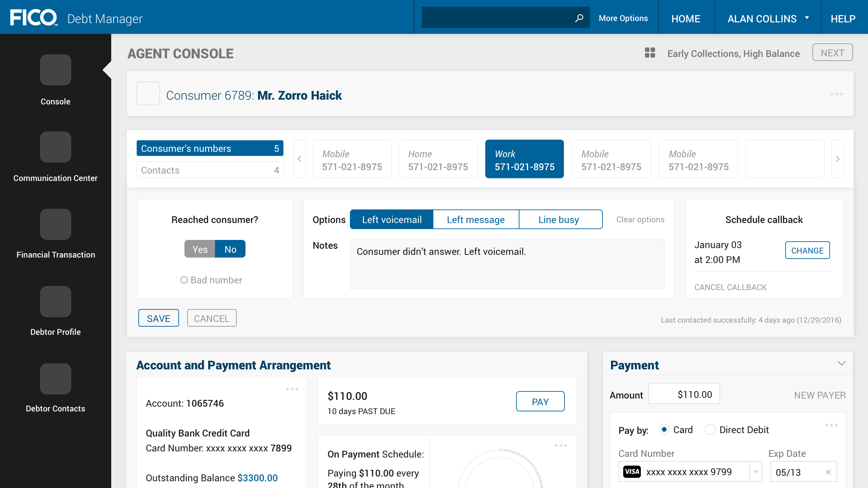Select the Line busy option
Image resolution: width=868 pixels, height=488 pixels.
click(x=560, y=219)
